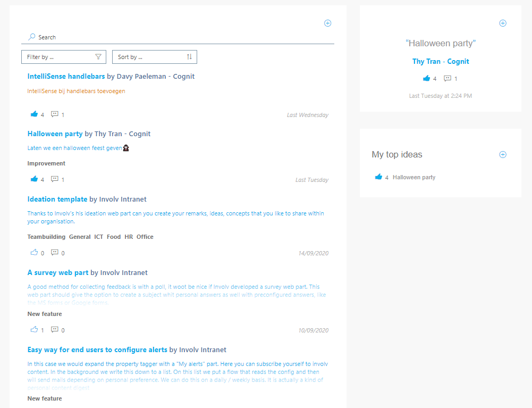Viewport: 532px width, 408px height.
Task: Like the IntelliSense handlebars idea
Action: tap(35, 114)
